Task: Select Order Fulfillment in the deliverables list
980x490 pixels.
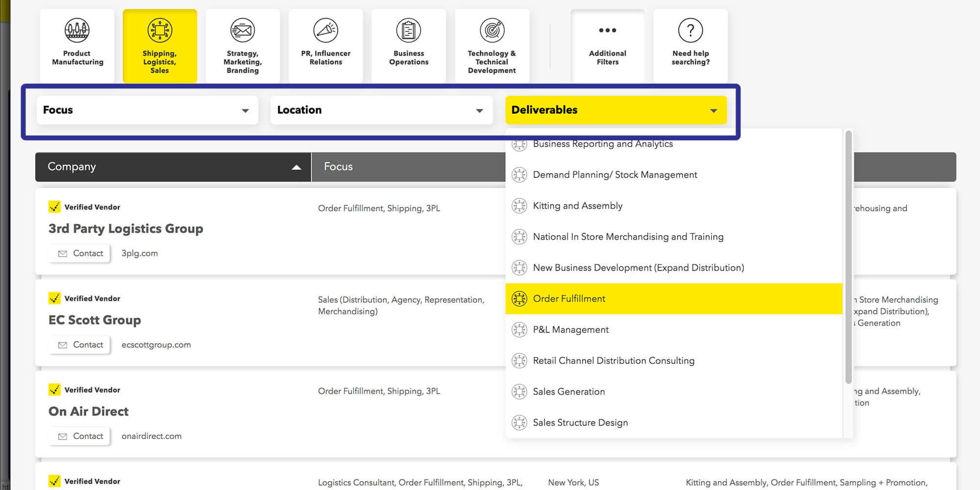Action: 569,299
